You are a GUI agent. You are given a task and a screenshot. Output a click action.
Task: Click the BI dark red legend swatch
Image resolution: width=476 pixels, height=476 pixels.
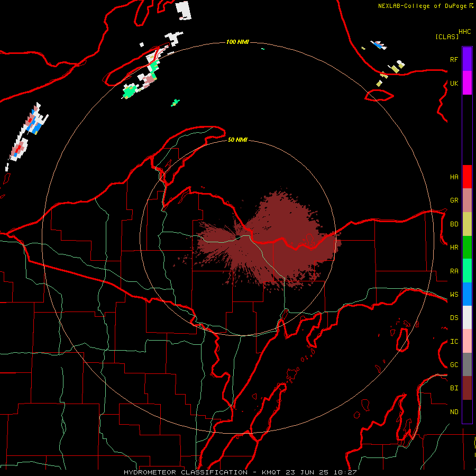pyautogui.click(x=467, y=388)
